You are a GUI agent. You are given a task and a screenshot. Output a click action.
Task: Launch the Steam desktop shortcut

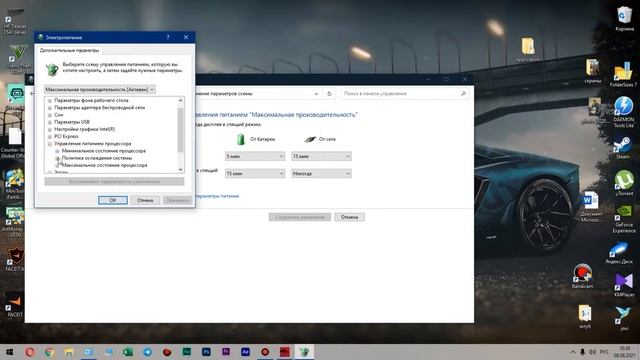(622, 148)
